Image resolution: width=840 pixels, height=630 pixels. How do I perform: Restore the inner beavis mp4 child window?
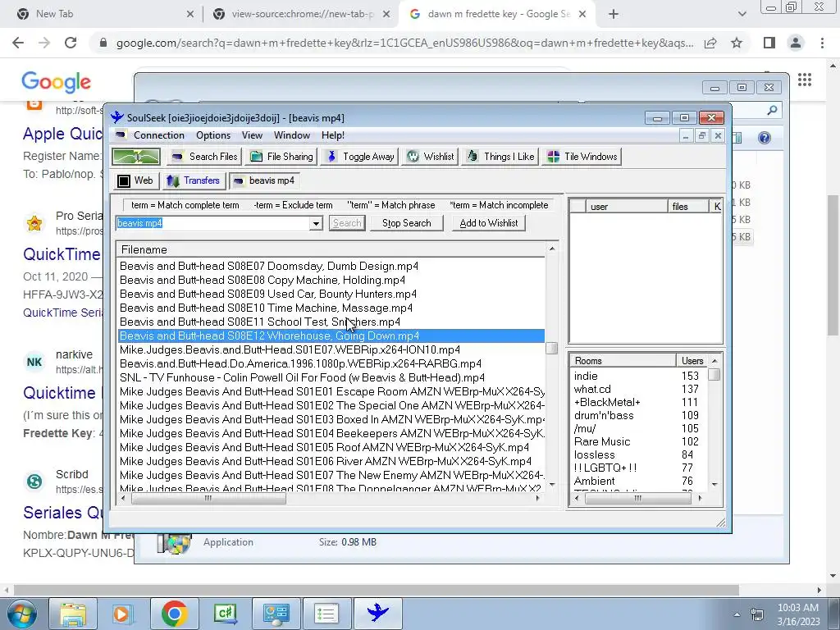pos(702,136)
